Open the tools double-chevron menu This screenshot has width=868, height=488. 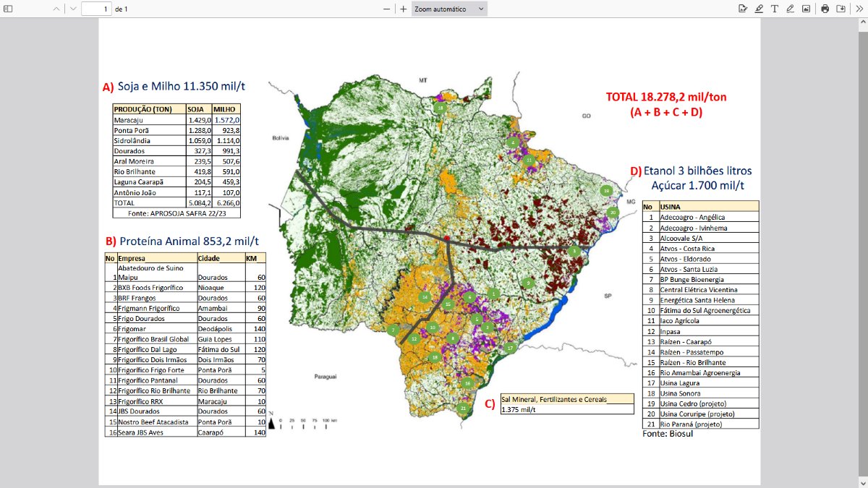tap(858, 9)
